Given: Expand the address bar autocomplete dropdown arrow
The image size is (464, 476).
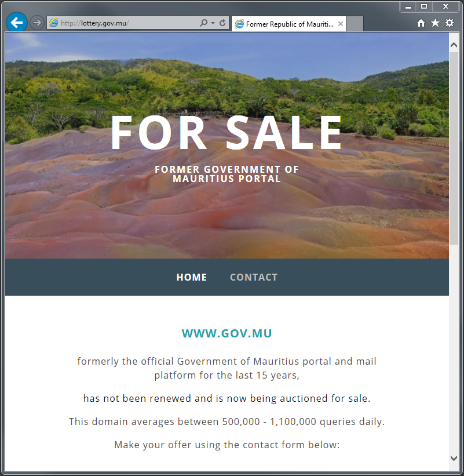Looking at the screenshot, I should 213,23.
